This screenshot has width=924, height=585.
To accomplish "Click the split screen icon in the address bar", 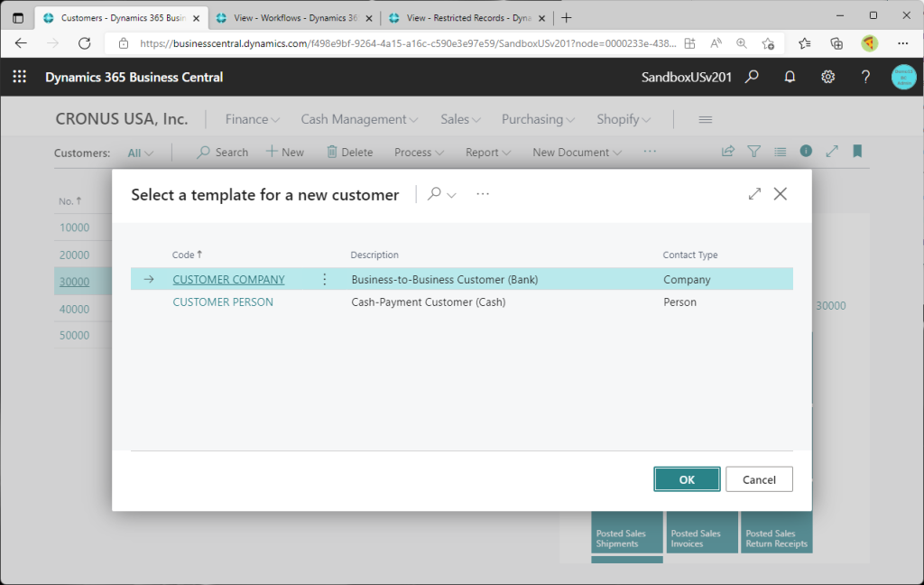I will [690, 43].
